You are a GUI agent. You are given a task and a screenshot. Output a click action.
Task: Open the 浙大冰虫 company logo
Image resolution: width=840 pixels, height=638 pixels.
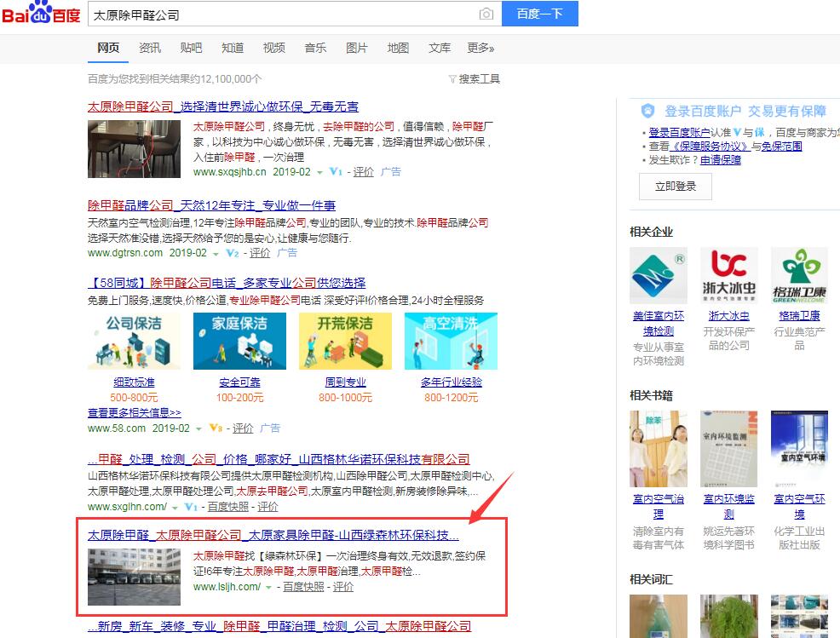[x=728, y=276]
